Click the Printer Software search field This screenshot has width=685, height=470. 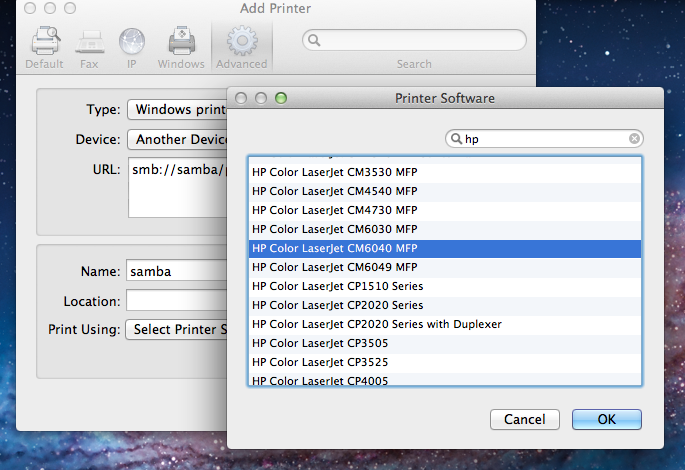click(544, 138)
